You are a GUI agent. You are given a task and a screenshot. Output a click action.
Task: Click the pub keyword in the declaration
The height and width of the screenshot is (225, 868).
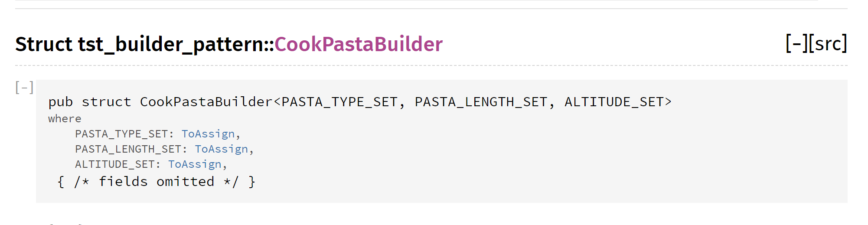point(60,102)
